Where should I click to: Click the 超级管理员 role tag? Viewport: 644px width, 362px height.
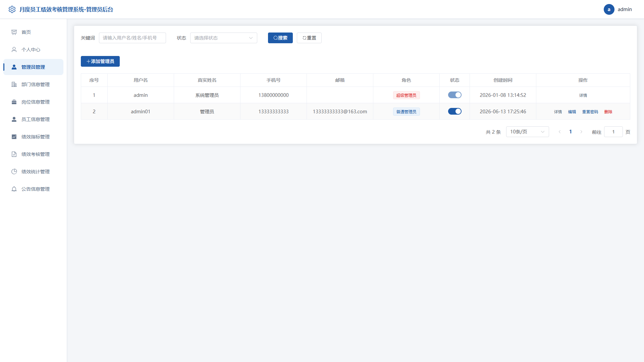tap(406, 95)
